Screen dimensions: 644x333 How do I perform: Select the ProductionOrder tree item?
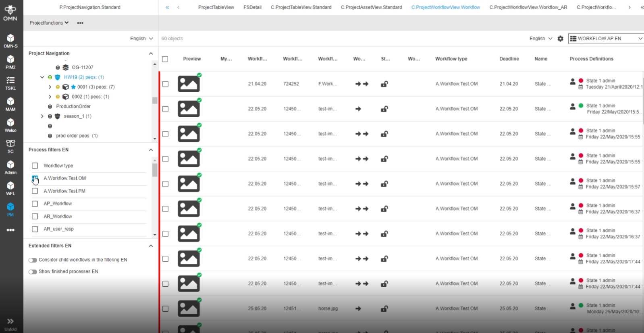pyautogui.click(x=73, y=106)
